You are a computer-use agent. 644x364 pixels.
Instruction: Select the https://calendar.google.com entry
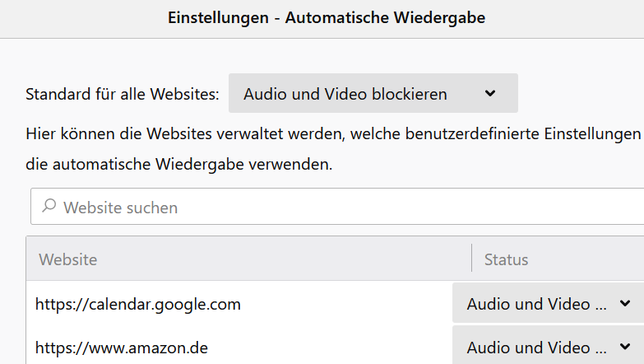point(138,304)
